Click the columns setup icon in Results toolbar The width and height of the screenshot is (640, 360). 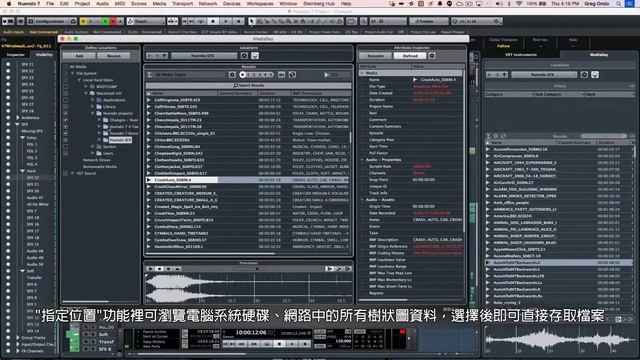pyautogui.click(x=282, y=75)
